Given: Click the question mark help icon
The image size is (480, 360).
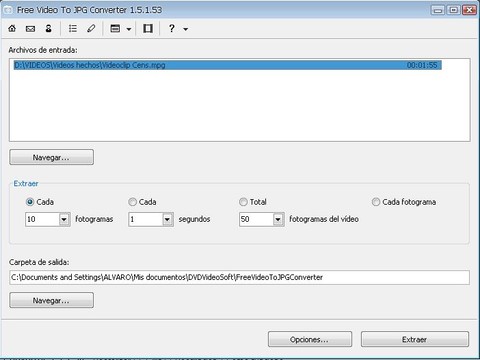Looking at the screenshot, I should pyautogui.click(x=171, y=29).
